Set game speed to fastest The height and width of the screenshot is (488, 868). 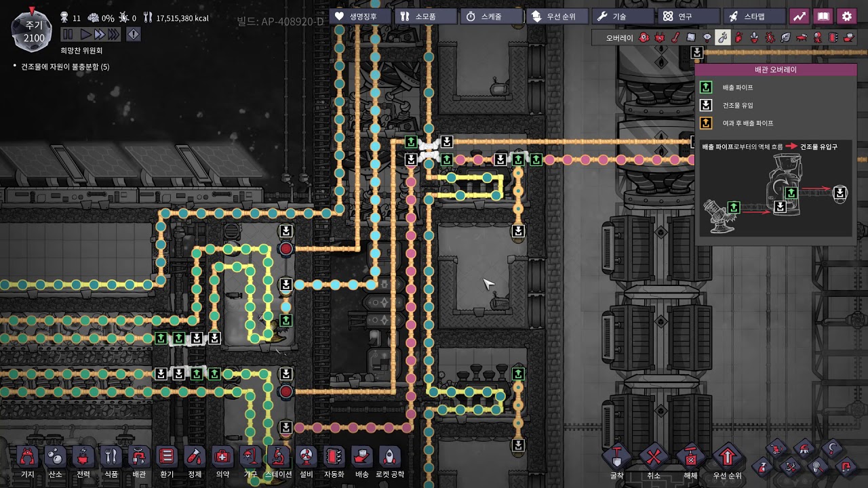click(x=113, y=34)
